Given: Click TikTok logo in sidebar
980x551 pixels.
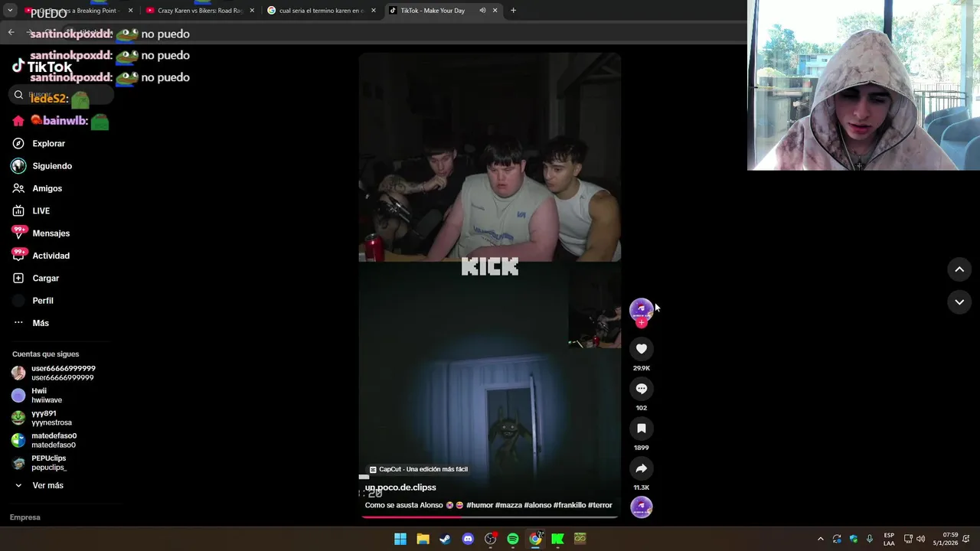Looking at the screenshot, I should [41, 67].
